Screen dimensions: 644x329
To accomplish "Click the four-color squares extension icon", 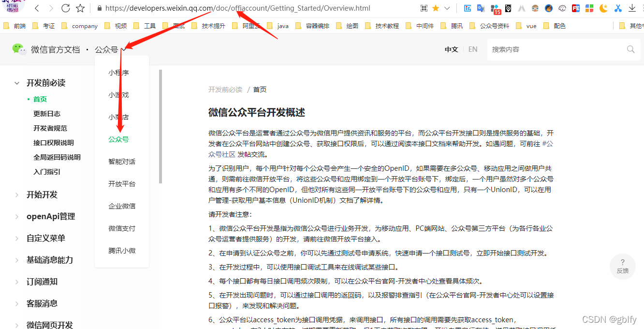I will click(x=589, y=8).
